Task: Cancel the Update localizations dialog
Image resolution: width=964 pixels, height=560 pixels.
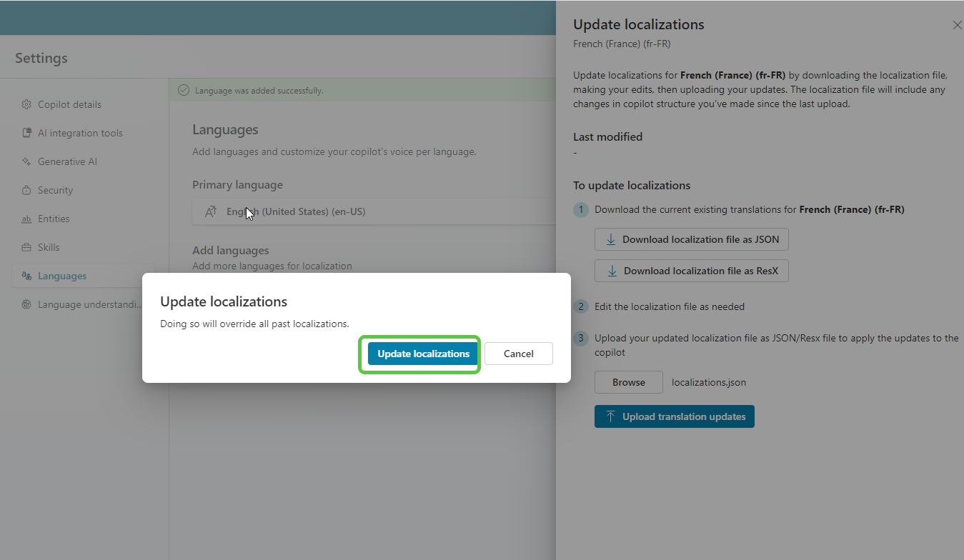Action: click(x=518, y=354)
